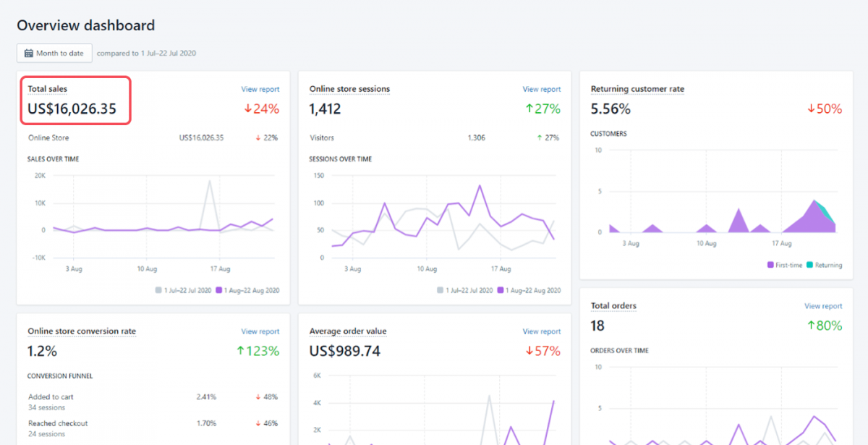Click the teal returning area in customers chart
The height and width of the screenshot is (445, 868).
click(x=827, y=213)
